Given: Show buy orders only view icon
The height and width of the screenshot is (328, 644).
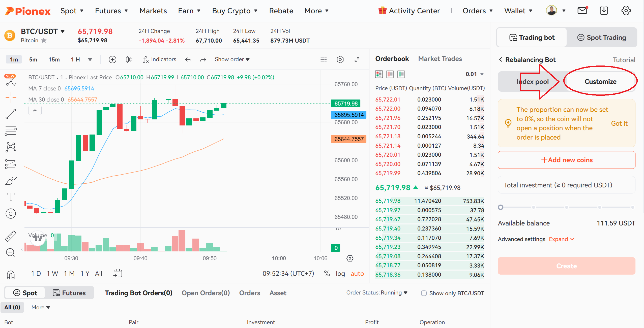Looking at the screenshot, I should [401, 74].
